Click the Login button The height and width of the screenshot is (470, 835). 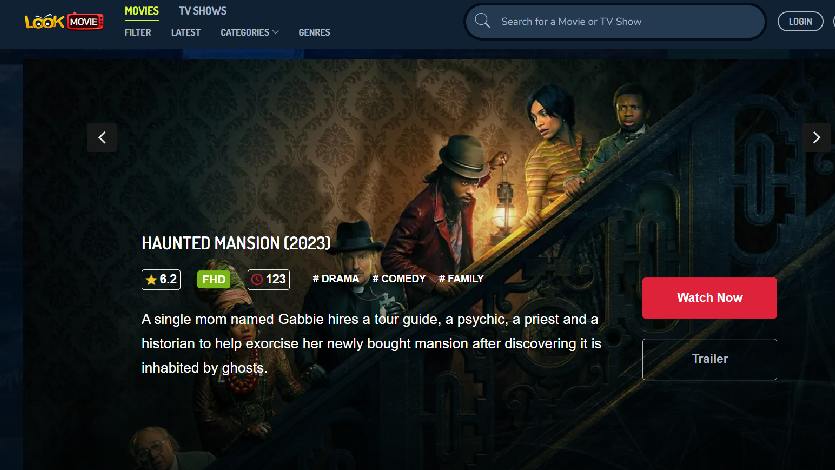pyautogui.click(x=800, y=21)
